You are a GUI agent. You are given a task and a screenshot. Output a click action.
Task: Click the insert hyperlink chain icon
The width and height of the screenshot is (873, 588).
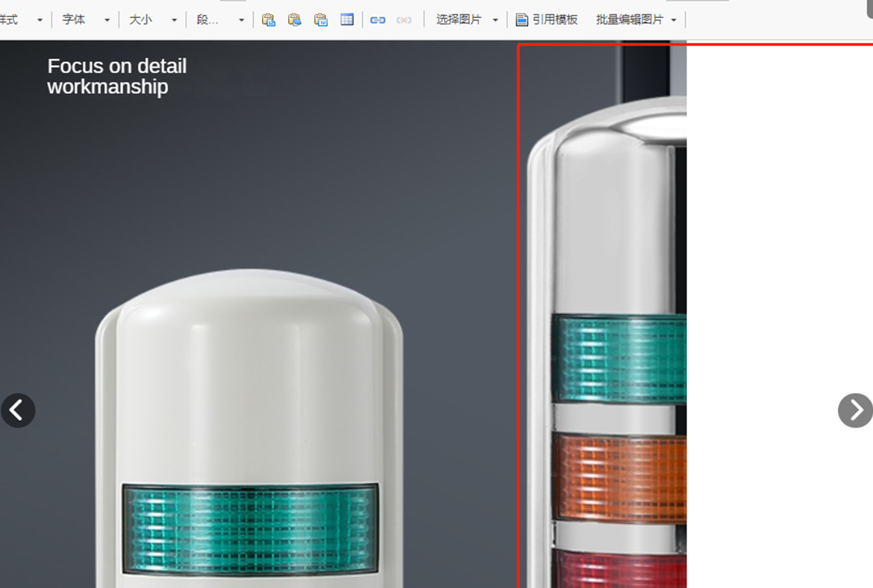pos(378,20)
